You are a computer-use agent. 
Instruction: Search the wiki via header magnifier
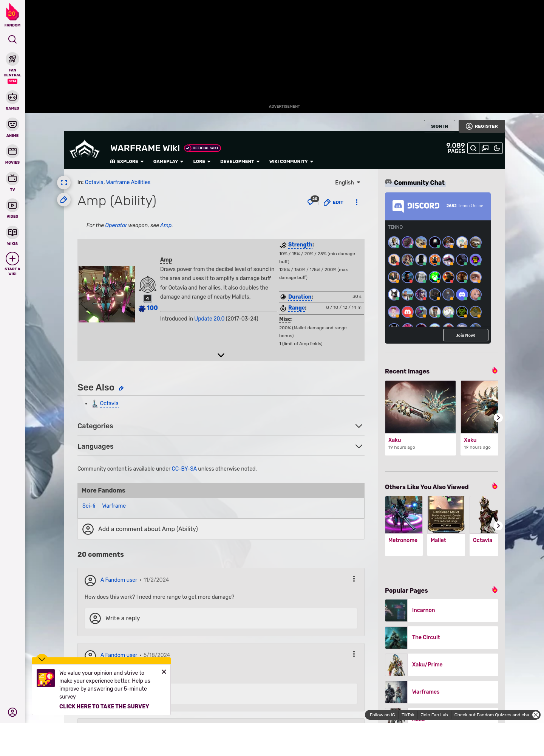click(473, 148)
